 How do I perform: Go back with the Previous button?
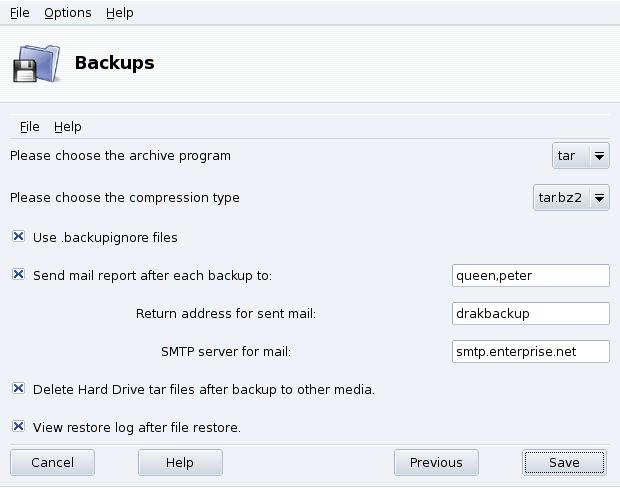pos(436,462)
